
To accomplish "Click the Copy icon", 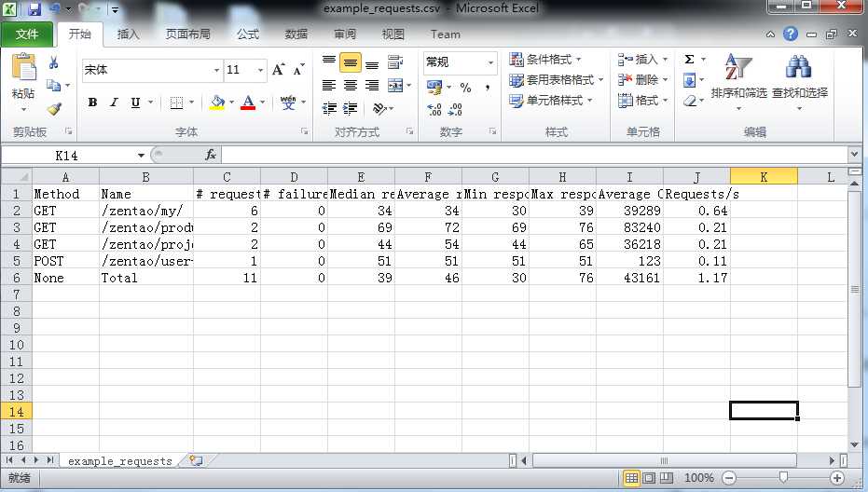I will click(53, 85).
